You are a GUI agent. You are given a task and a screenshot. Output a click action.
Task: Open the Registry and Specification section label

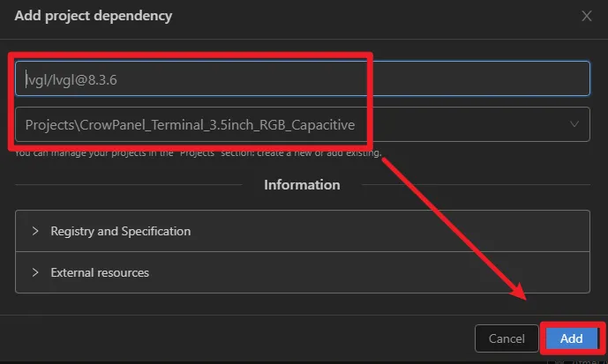(x=120, y=231)
